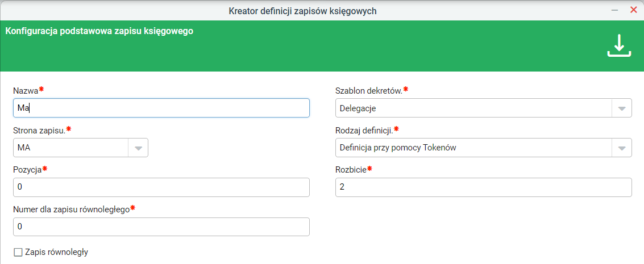Viewport: 644px width, 264px height.
Task: Focus the Nazwa text field containing Ma
Action: click(x=161, y=108)
